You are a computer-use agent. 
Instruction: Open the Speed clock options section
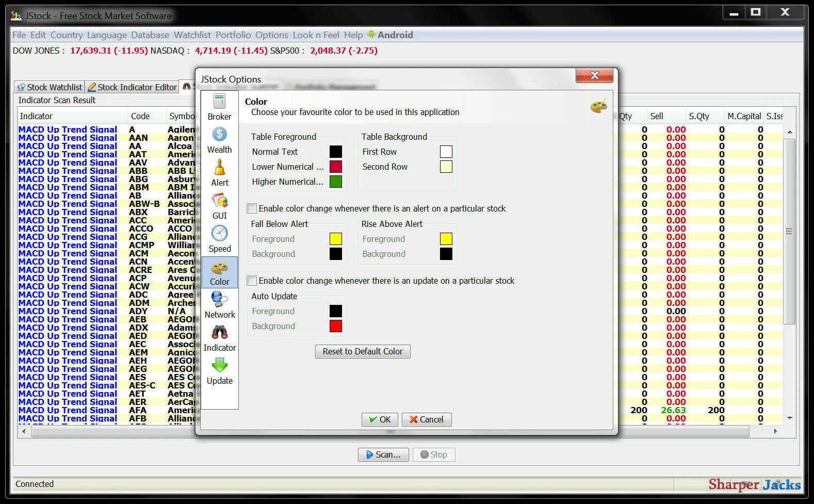pos(220,239)
